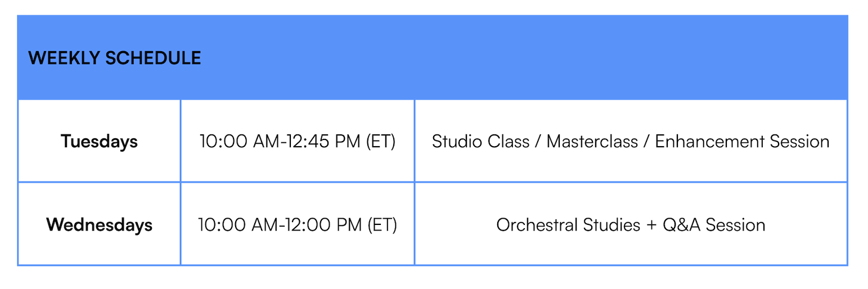Click the Q&A Session text
868x289 pixels.
point(714,225)
